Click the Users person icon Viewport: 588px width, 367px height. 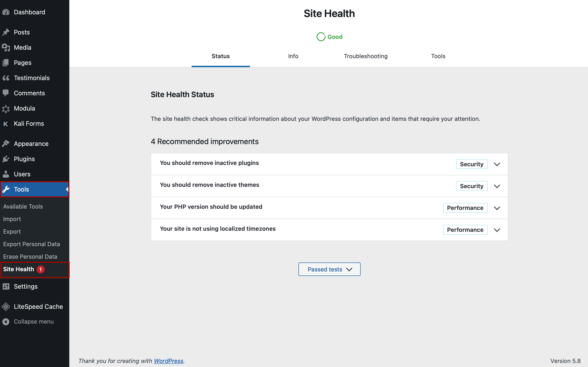click(x=6, y=174)
